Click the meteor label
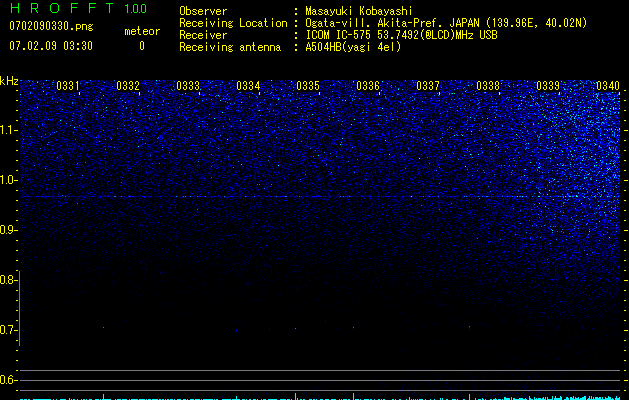 pos(142,31)
